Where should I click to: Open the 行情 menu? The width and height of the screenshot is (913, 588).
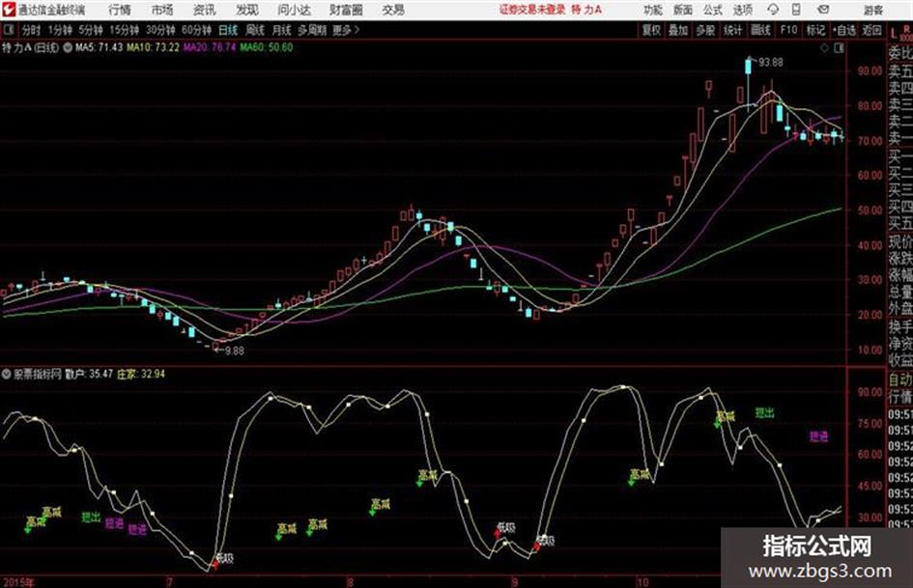click(120, 10)
